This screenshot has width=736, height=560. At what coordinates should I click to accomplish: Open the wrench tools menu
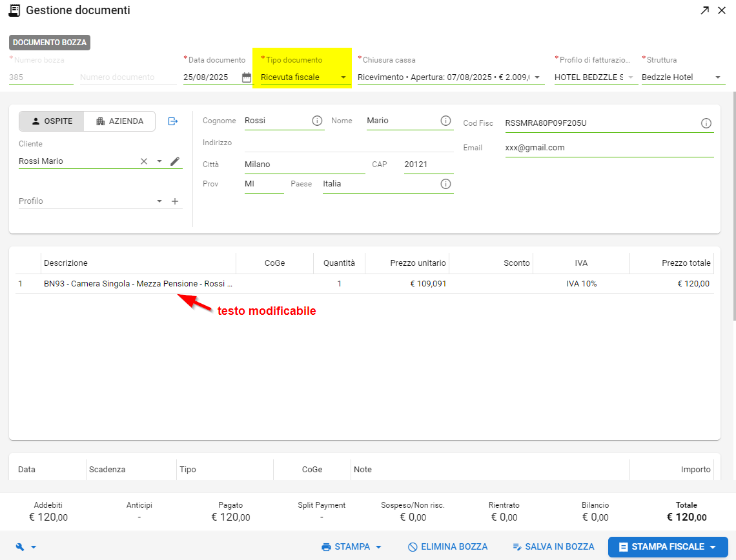[x=26, y=547]
